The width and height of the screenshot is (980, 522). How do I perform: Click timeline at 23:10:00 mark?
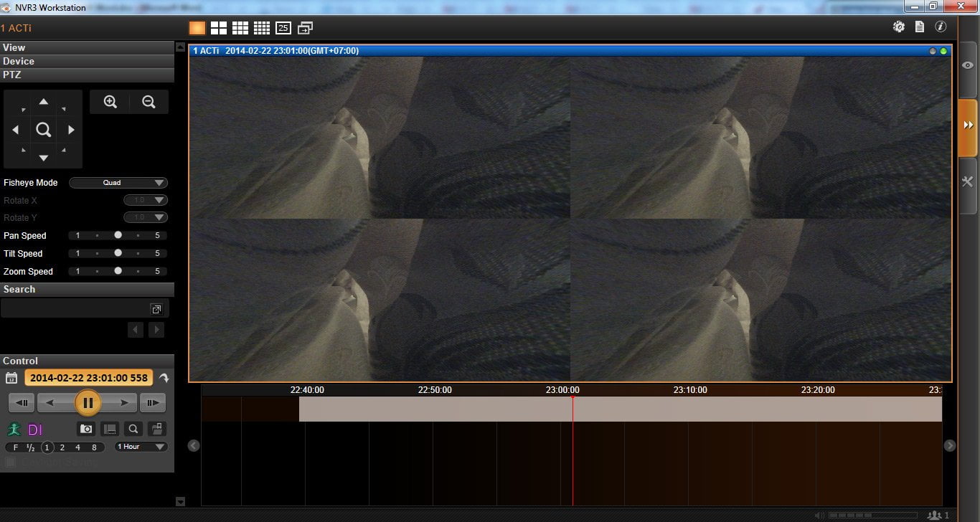click(689, 390)
